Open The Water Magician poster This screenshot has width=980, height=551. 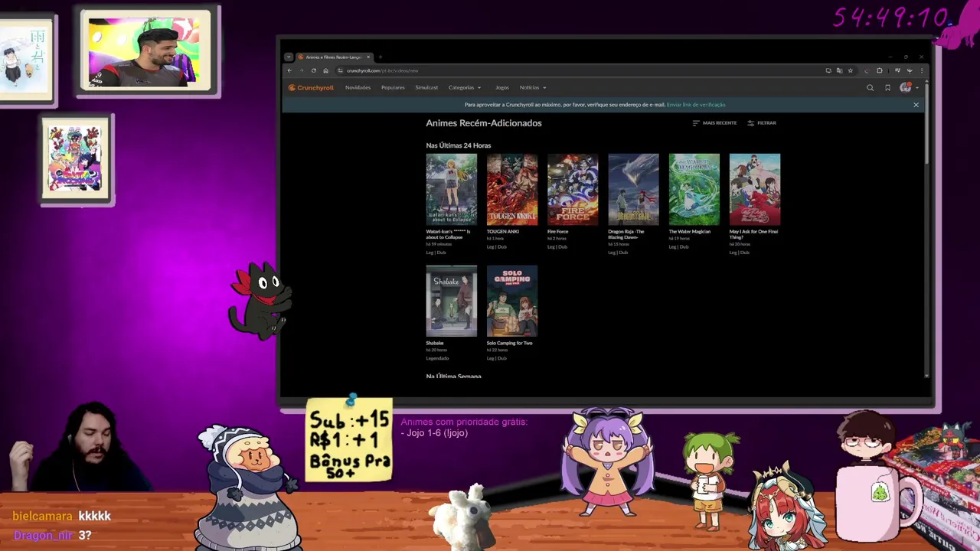[x=694, y=190]
